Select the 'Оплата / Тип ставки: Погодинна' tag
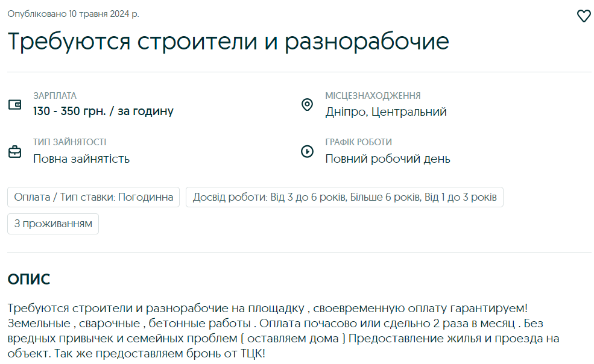Image resolution: width=594 pixels, height=364 pixels. pyautogui.click(x=93, y=197)
